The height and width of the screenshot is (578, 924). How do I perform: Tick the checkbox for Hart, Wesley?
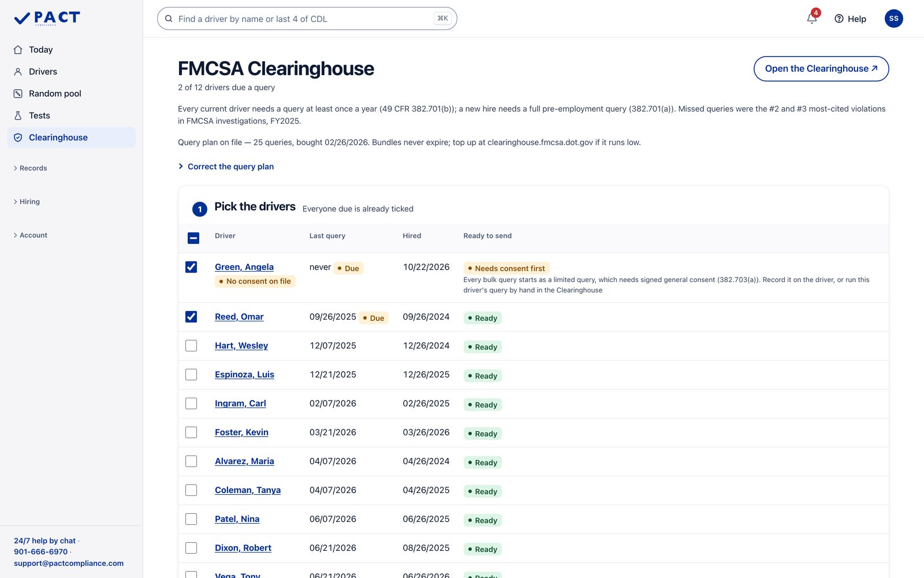pos(191,346)
